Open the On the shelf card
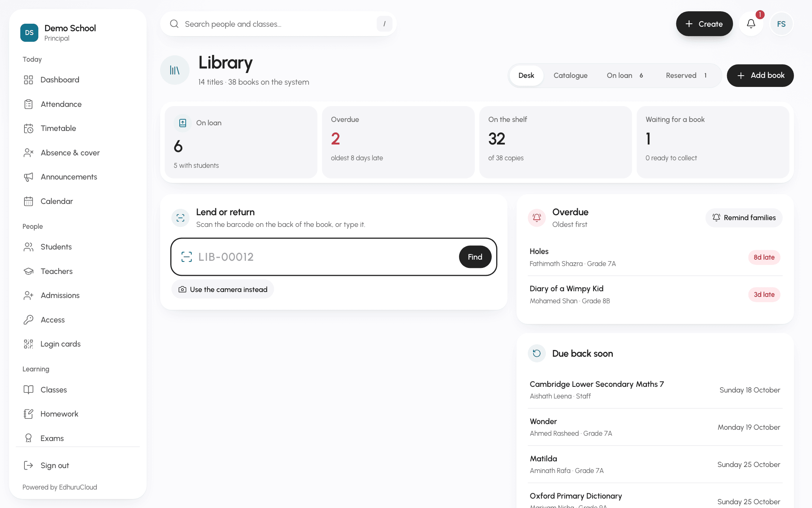This screenshot has height=508, width=812. click(x=556, y=142)
